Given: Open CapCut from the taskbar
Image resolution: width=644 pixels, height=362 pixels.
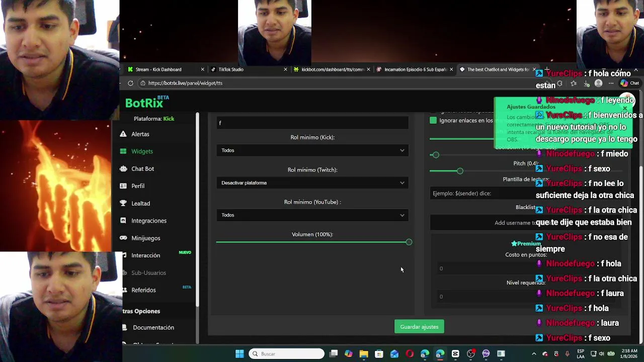Looking at the screenshot, I should (x=455, y=354).
